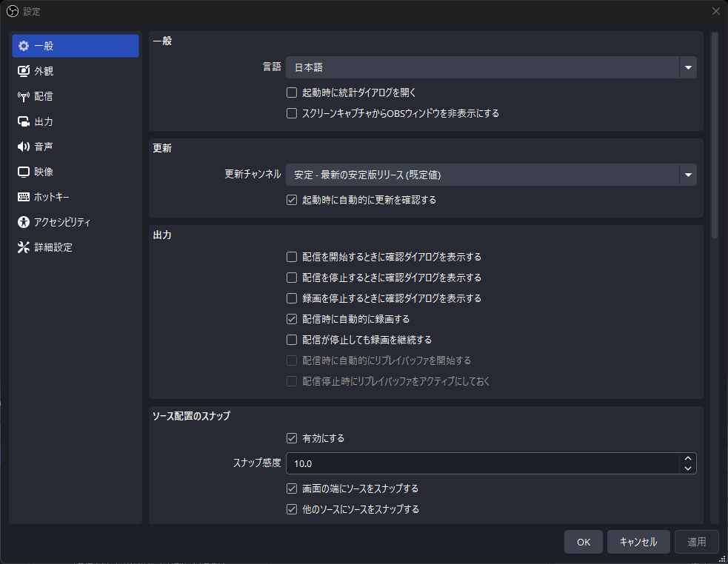
Task: Click the antenna icon for 配信 settings
Action: coord(24,96)
